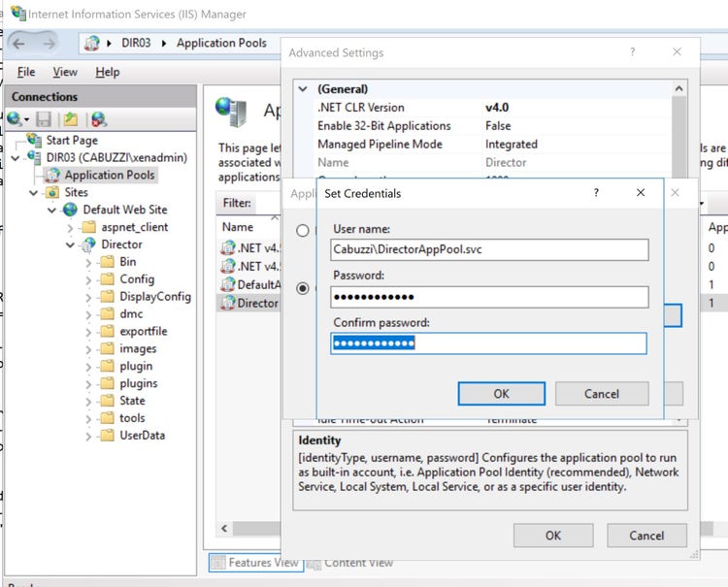
Task: Click the Save disk icon in Connections toolbar
Action: pyautogui.click(x=44, y=119)
